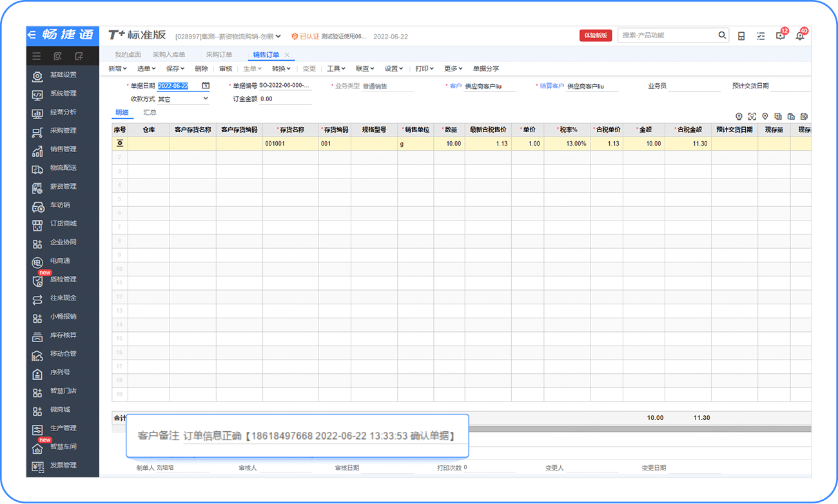This screenshot has height=504, width=838.
Task: Click the 业务员 input field
Action: click(694, 86)
